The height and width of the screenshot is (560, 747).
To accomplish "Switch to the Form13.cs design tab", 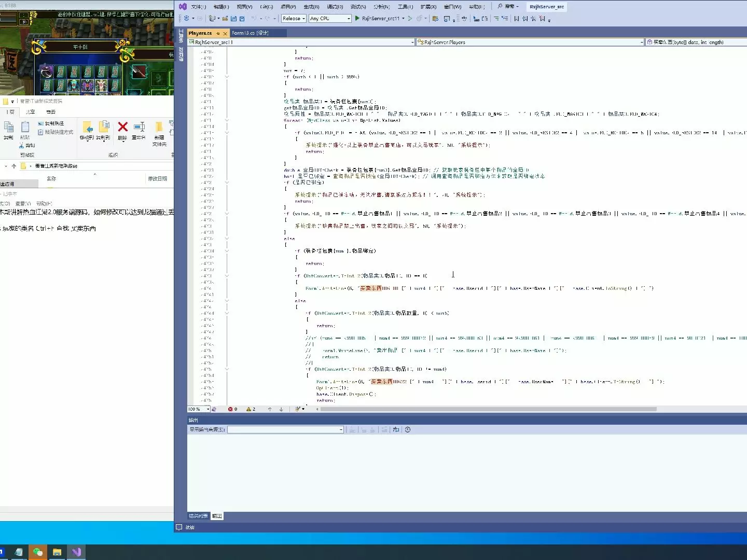I will point(250,33).
